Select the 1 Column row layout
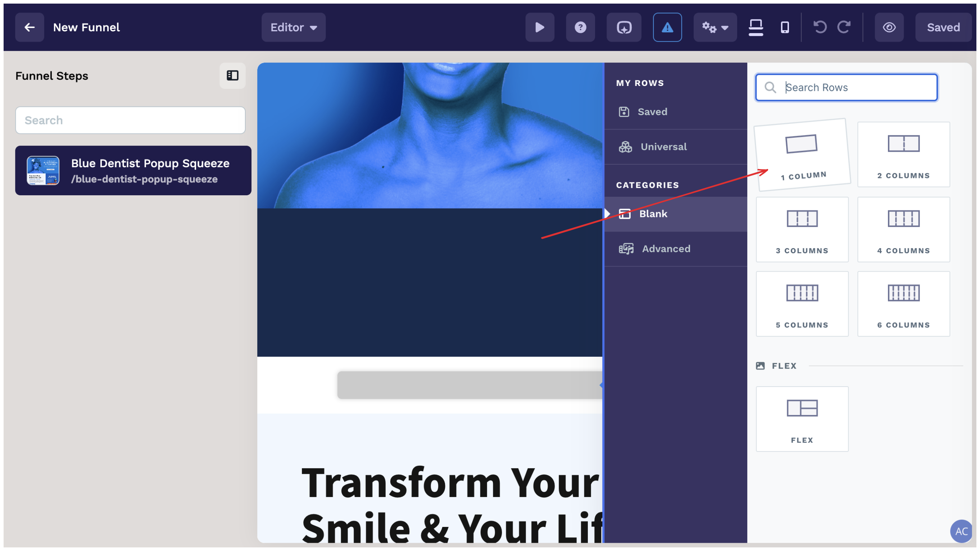The width and height of the screenshot is (980, 551). coord(802,155)
